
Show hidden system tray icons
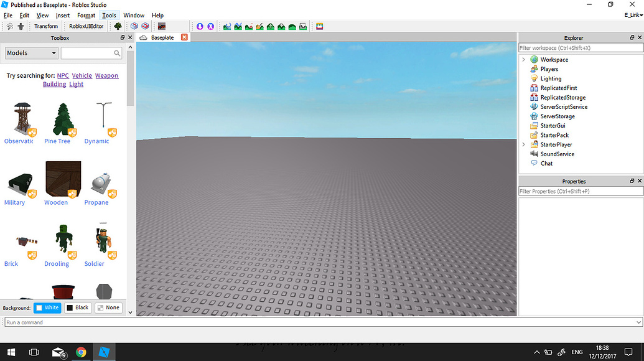pos(537,352)
